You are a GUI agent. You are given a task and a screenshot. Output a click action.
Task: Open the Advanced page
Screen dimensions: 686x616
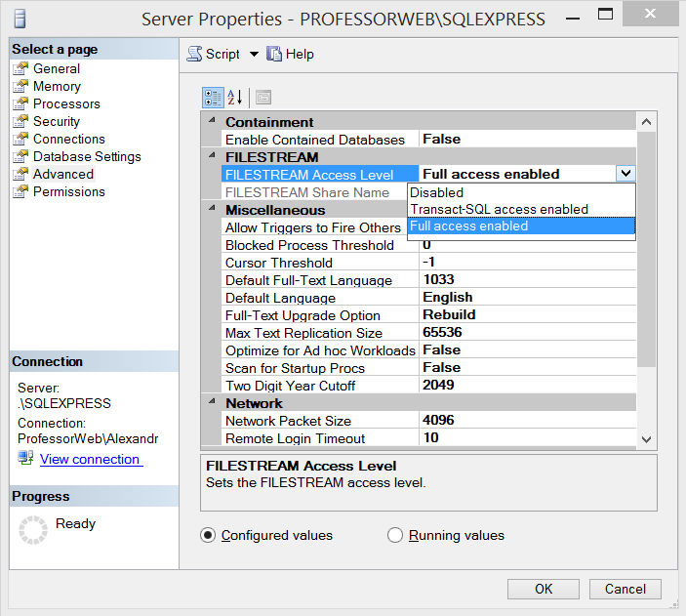pos(63,174)
